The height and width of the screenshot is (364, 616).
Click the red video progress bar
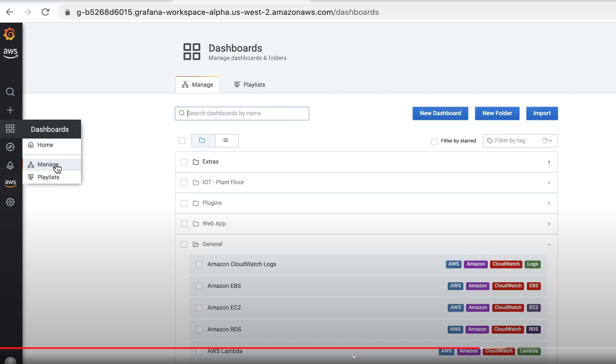click(x=240, y=348)
